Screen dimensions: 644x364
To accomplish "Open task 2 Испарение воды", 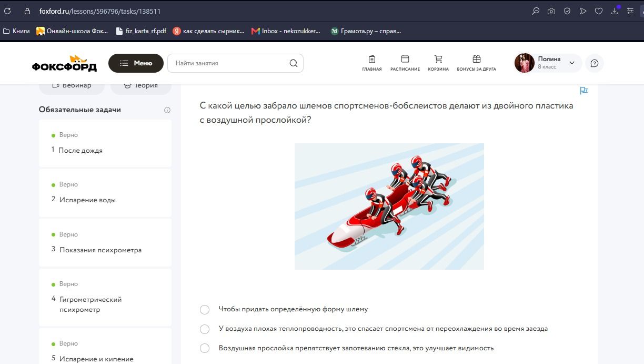I will (105, 193).
